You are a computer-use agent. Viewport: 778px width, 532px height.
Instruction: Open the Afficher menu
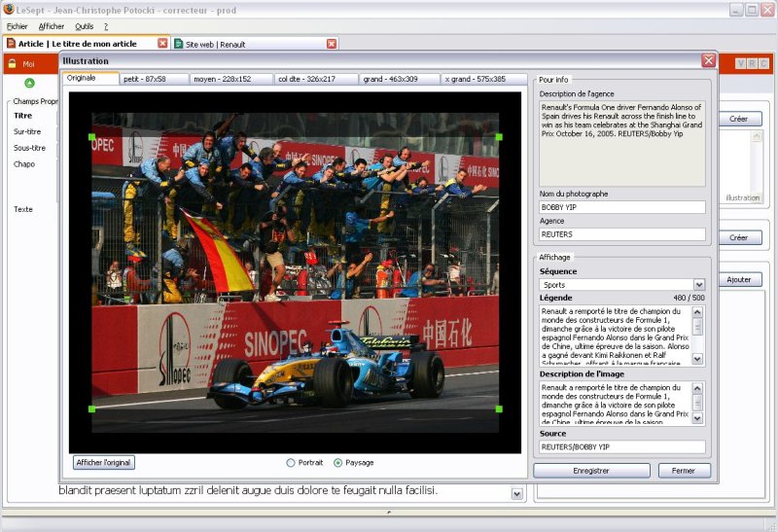(52, 26)
